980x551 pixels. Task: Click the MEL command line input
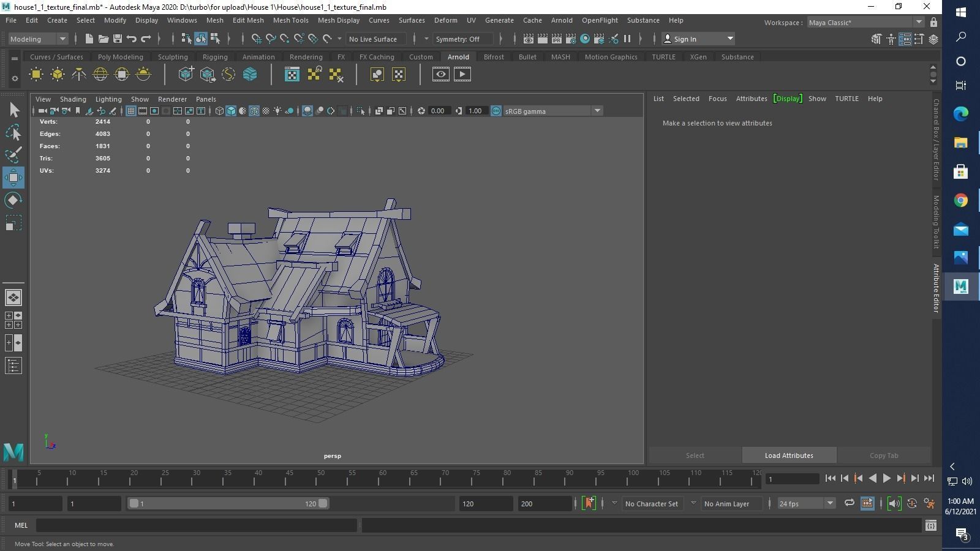196,525
